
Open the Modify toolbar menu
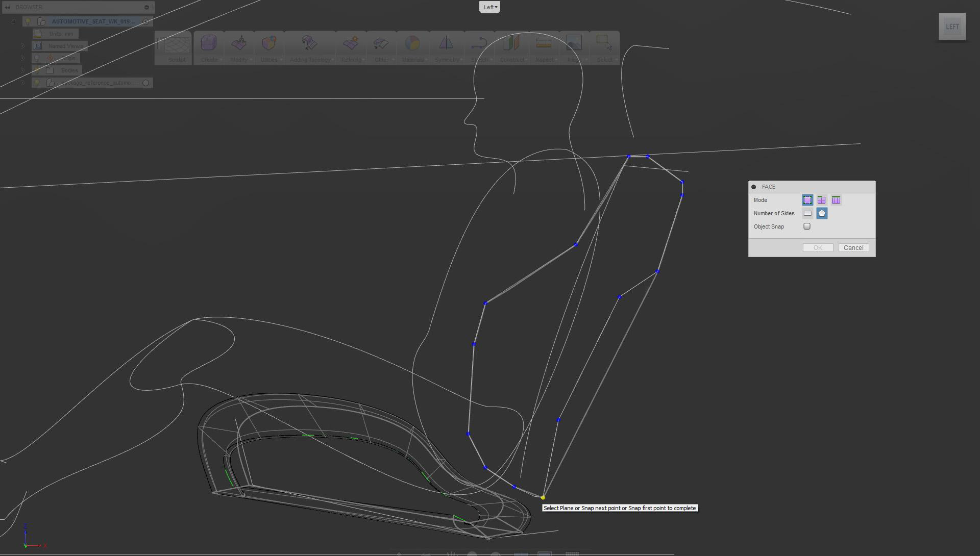click(239, 48)
